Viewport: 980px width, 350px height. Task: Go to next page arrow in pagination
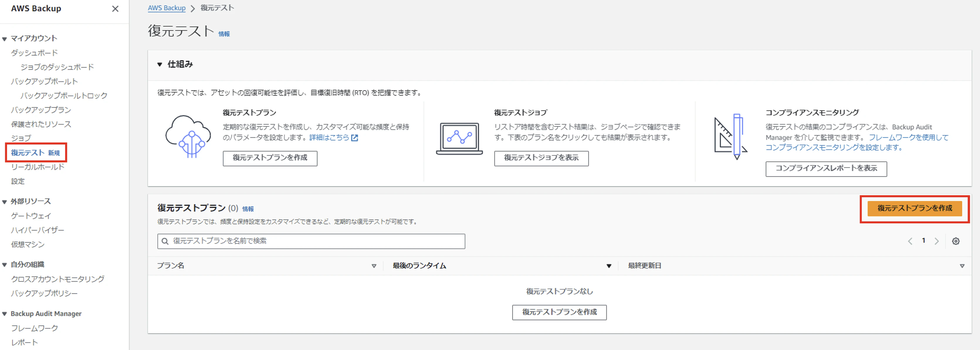(x=937, y=241)
